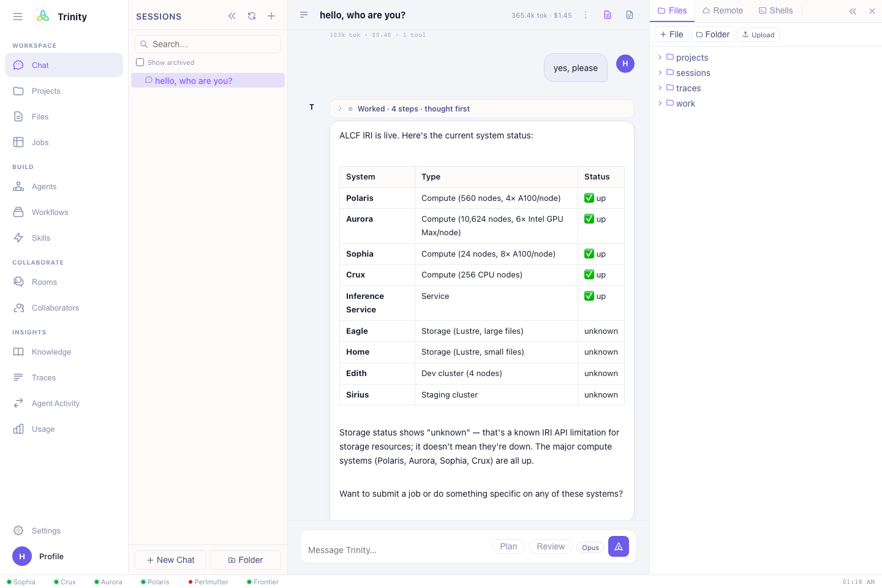882x588 pixels.
Task: Expand the sessions folder chevron
Action: point(660,72)
